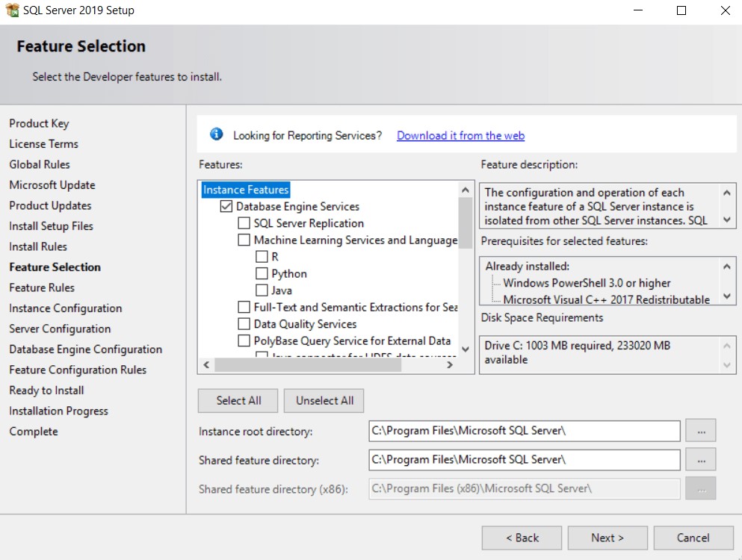The width and height of the screenshot is (742, 560).
Task: Select the Database Engine Configuration step
Action: [x=86, y=349]
